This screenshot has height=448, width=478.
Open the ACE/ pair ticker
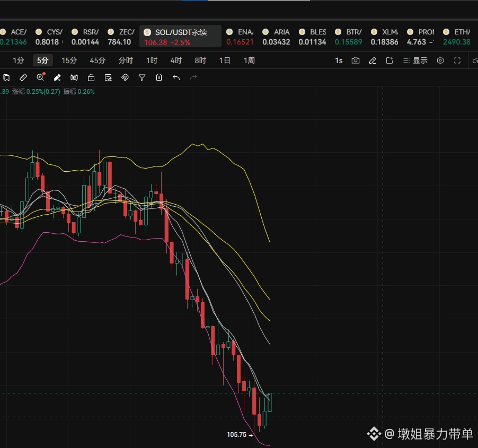[14, 37]
